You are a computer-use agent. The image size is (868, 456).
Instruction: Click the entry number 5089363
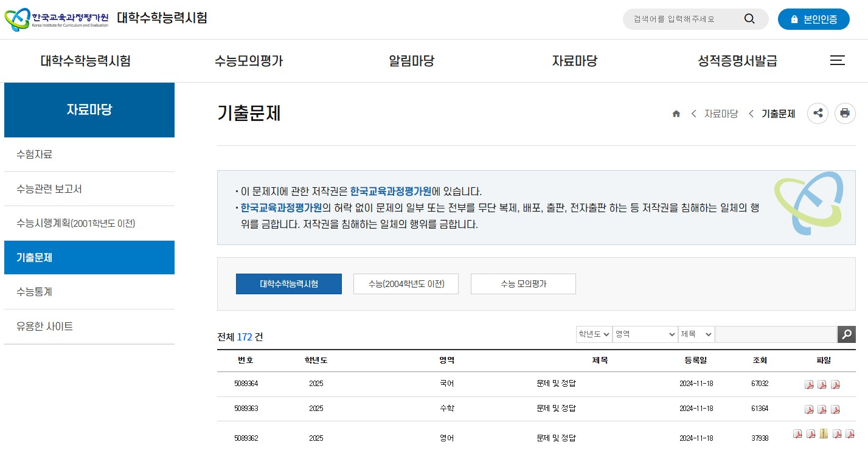(246, 409)
